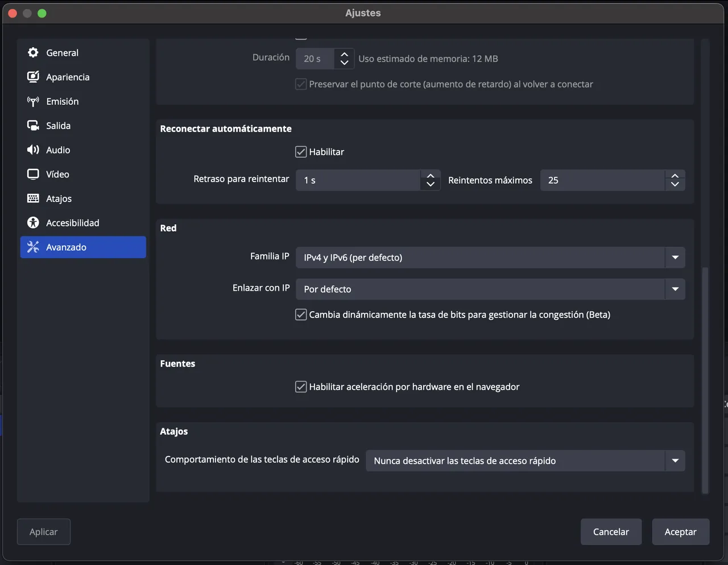728x565 pixels.
Task: Click the Accesibilidad icon
Action: pos(33,222)
